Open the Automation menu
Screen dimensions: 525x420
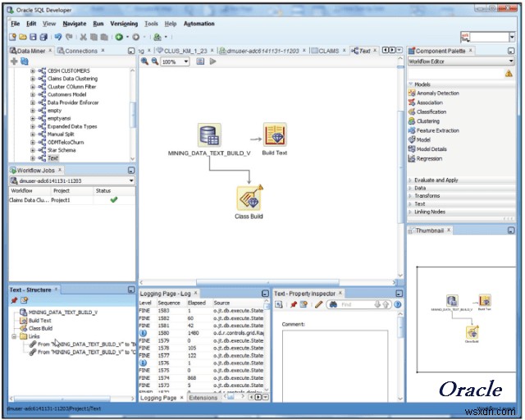(x=199, y=24)
